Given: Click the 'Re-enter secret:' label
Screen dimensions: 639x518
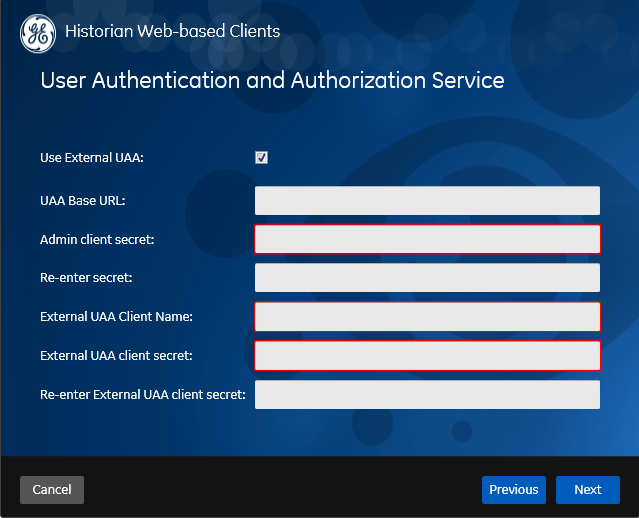Looking at the screenshot, I should (86, 278).
